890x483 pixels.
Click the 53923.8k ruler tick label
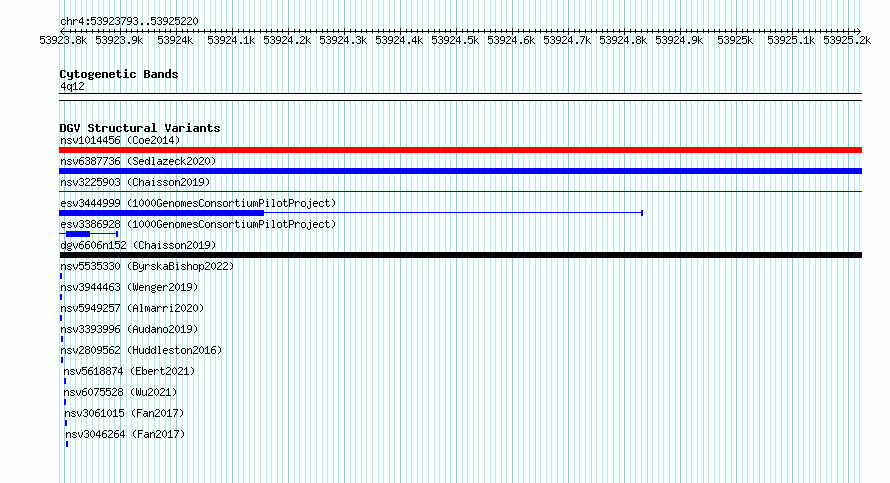point(63,40)
